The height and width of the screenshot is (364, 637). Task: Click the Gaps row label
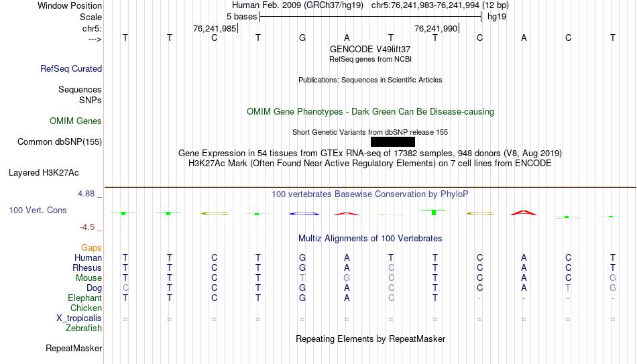pyautogui.click(x=91, y=248)
